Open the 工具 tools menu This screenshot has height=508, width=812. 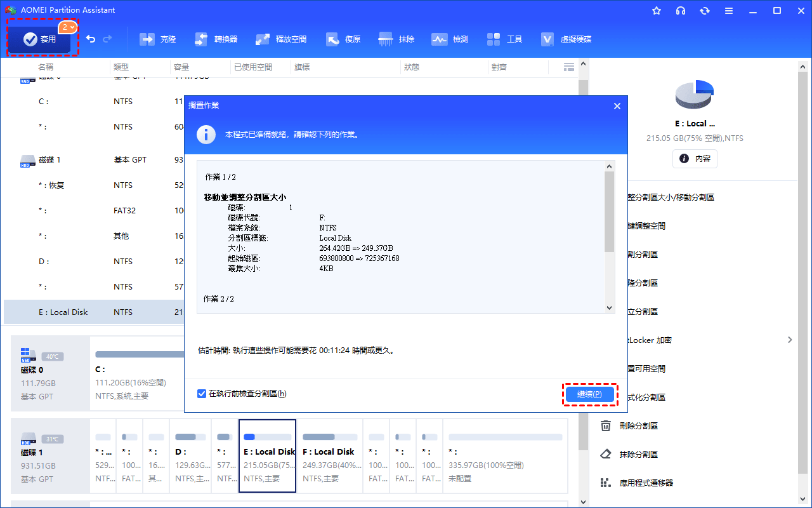pyautogui.click(x=504, y=39)
